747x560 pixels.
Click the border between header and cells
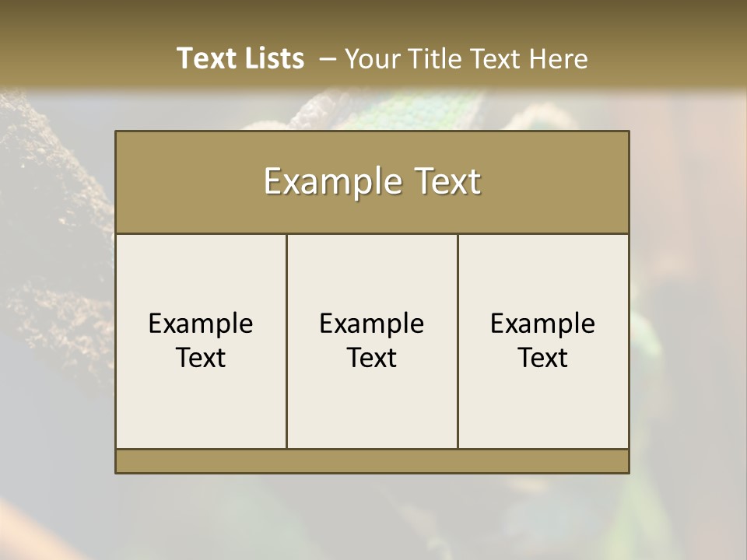(372, 233)
